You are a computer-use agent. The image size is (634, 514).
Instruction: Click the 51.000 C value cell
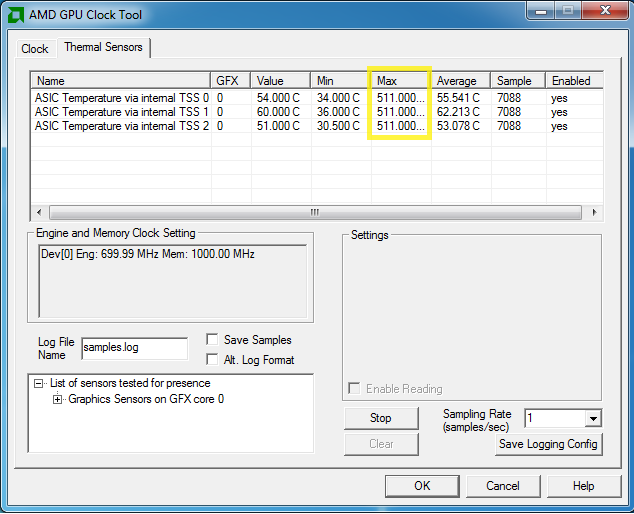(278, 126)
